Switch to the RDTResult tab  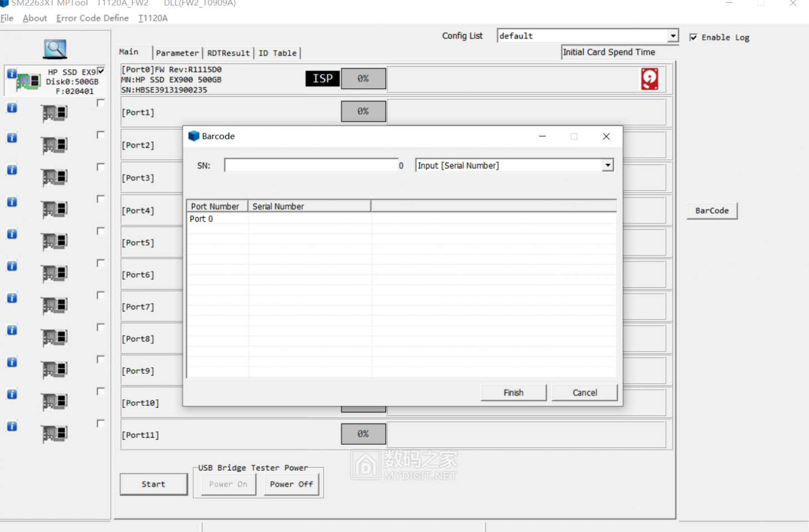[228, 53]
